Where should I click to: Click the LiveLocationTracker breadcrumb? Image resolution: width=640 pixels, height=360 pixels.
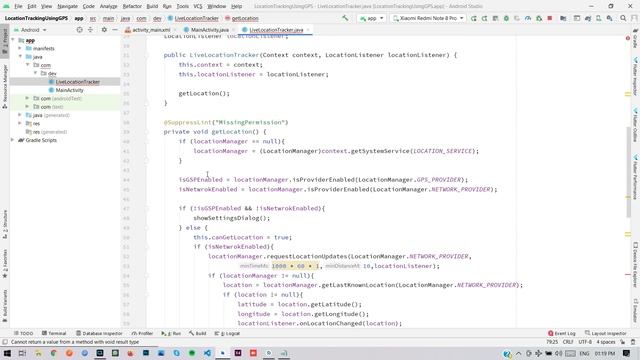point(193,18)
